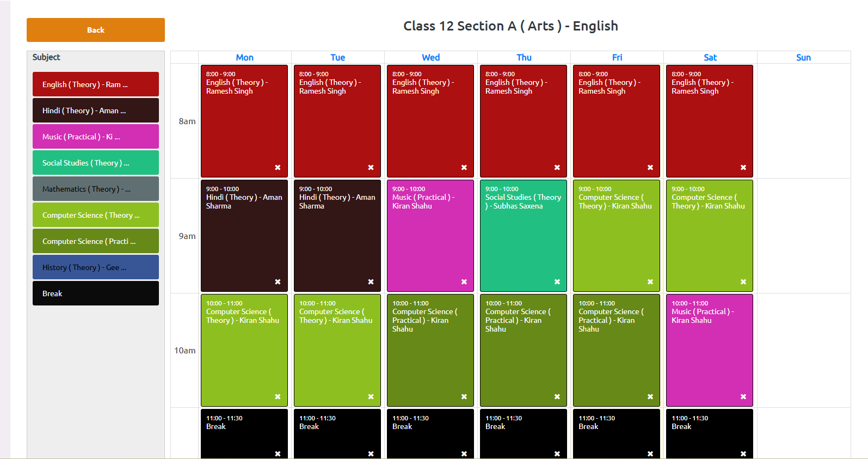Screen dimensions: 868x459
Task: Click the orange Back button
Action: (96, 30)
